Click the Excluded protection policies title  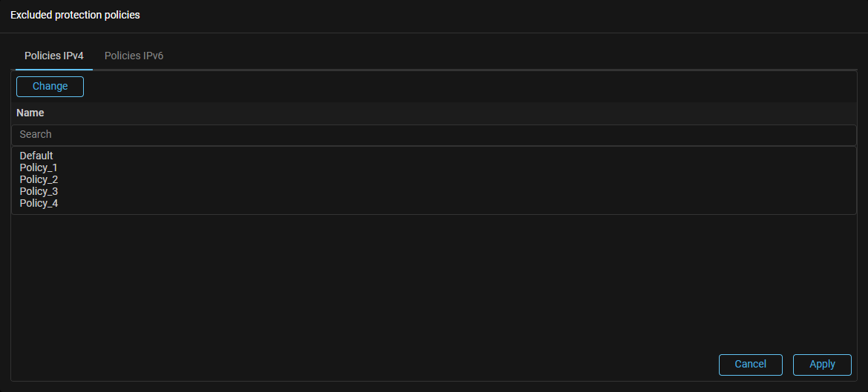pyautogui.click(x=75, y=15)
